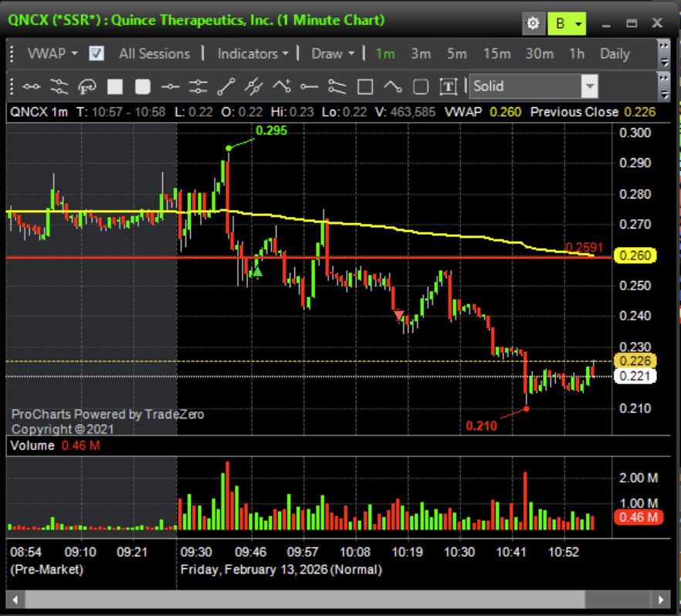Select the filled rounded rectangle tool
The image size is (681, 616).
[142, 86]
